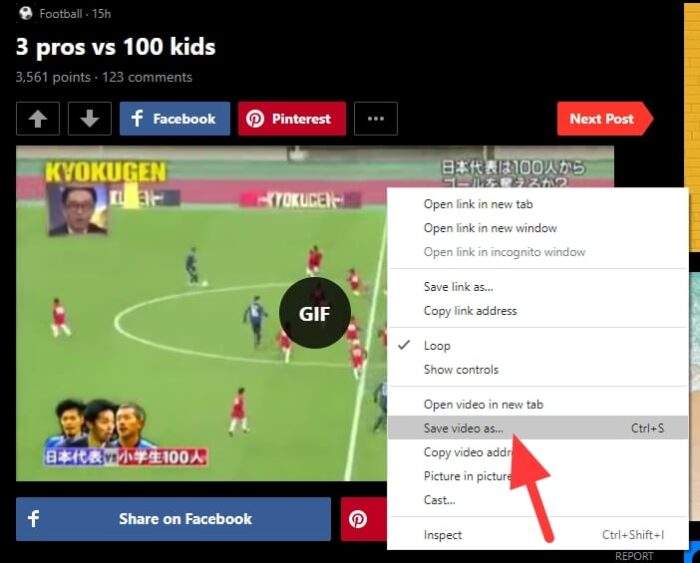700x563 pixels.
Task: Click the red Pinterest button below the video
Action: 364,519
